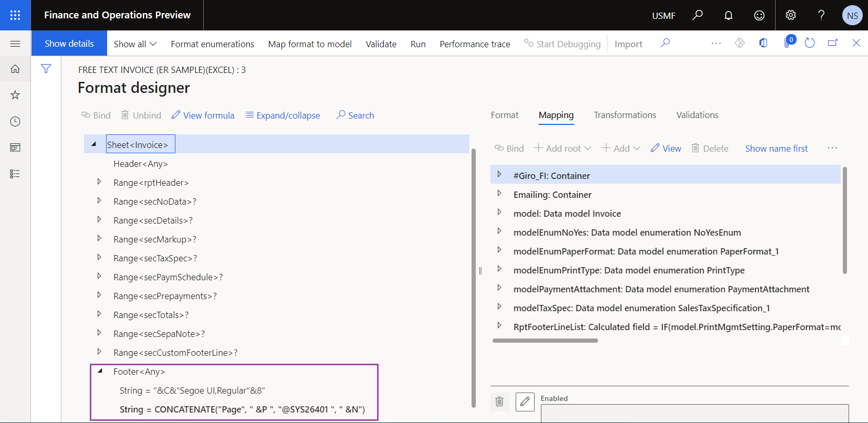Click Search in format tree toolbar
Viewport: 868px width, 423px height.
pos(355,115)
